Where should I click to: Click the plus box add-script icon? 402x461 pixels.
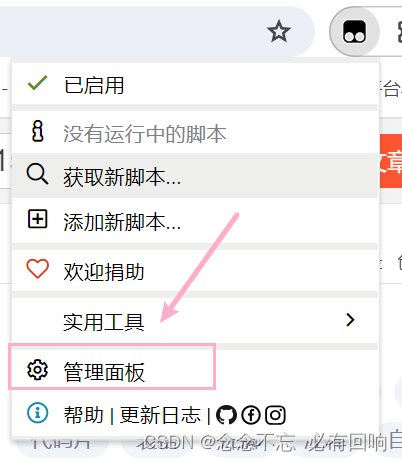[37, 219]
